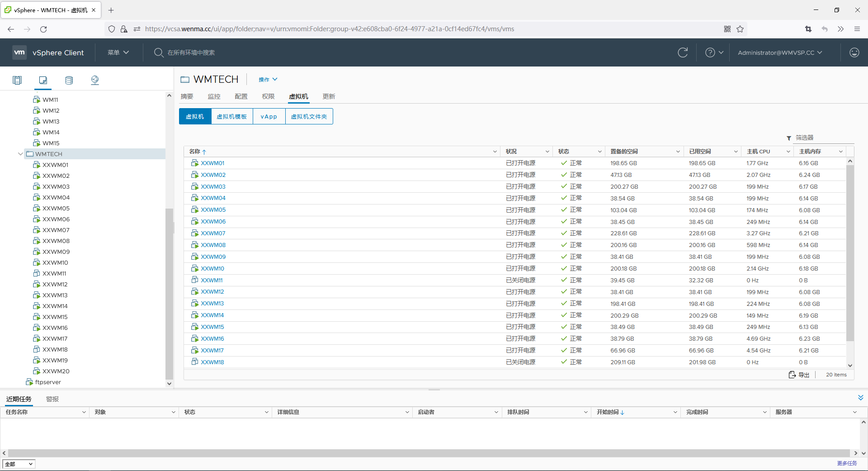Click the 筛选器 filter input field
Screen dimensions: 868x471
[x=824, y=138]
